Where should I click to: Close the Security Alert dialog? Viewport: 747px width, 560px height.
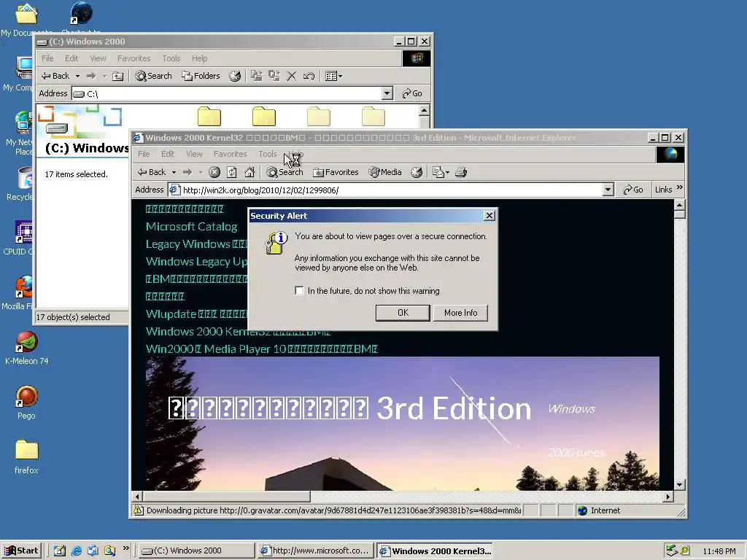489,216
